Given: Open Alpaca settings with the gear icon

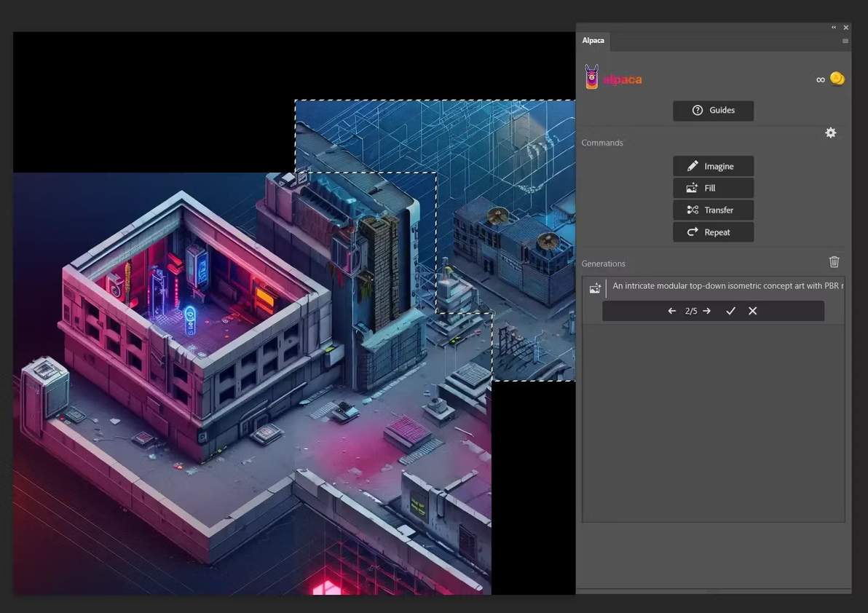Looking at the screenshot, I should 830,133.
